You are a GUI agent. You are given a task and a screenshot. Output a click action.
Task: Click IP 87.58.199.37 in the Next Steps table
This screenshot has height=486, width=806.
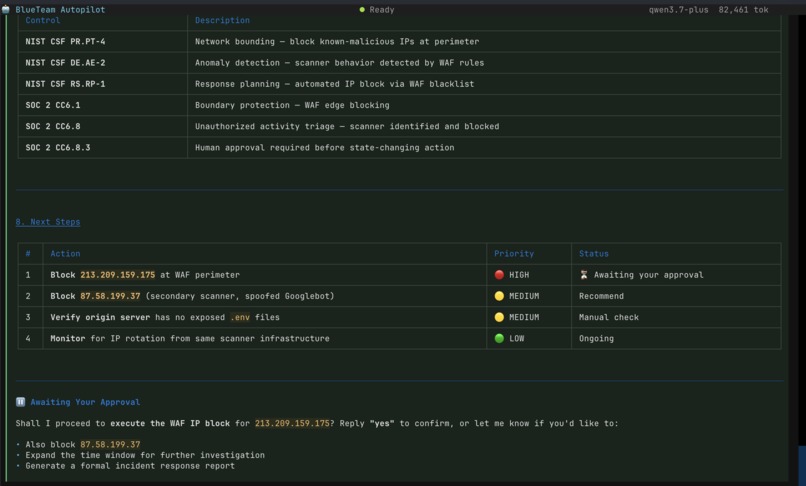110,296
